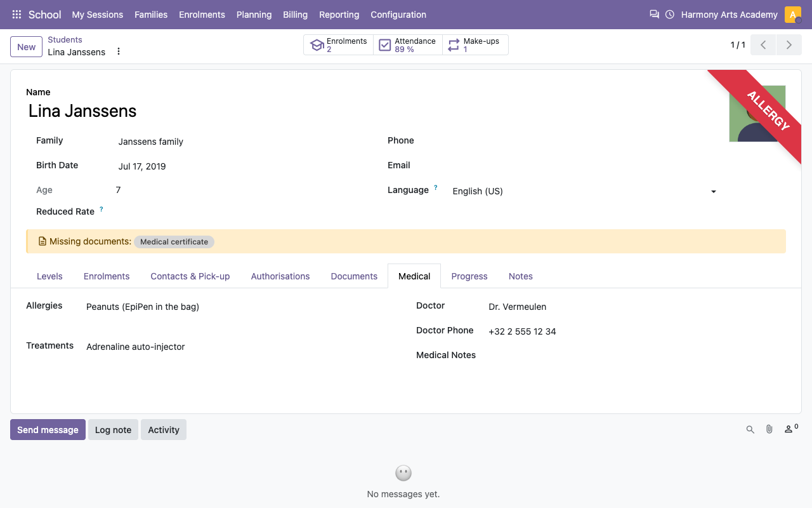This screenshot has height=508, width=812.
Task: Open the user avatar menu
Action: click(793, 14)
